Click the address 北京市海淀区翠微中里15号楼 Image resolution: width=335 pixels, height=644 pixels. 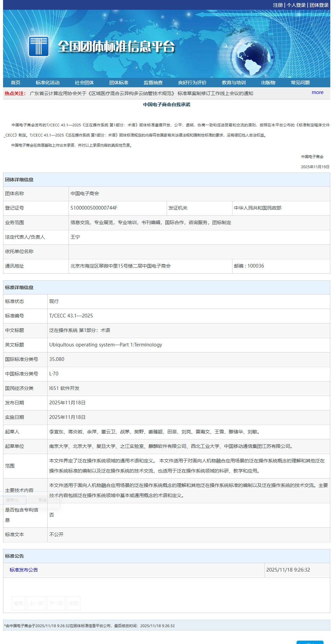click(x=120, y=266)
